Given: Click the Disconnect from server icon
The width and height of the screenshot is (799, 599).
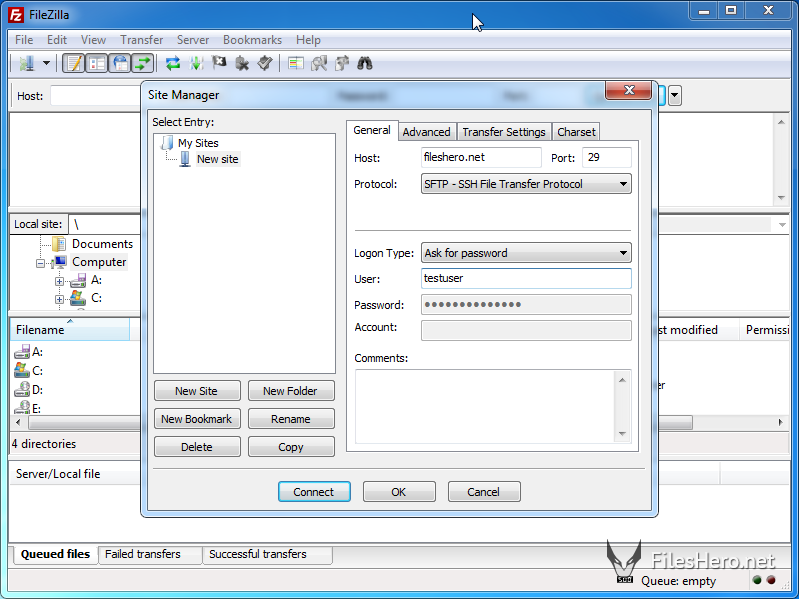Looking at the screenshot, I should [242, 64].
